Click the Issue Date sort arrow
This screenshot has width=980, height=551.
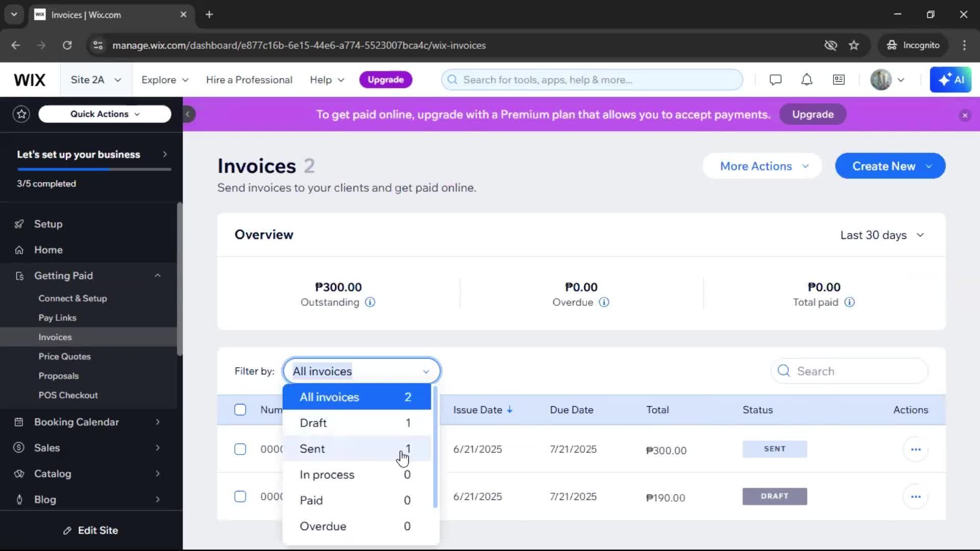(509, 410)
